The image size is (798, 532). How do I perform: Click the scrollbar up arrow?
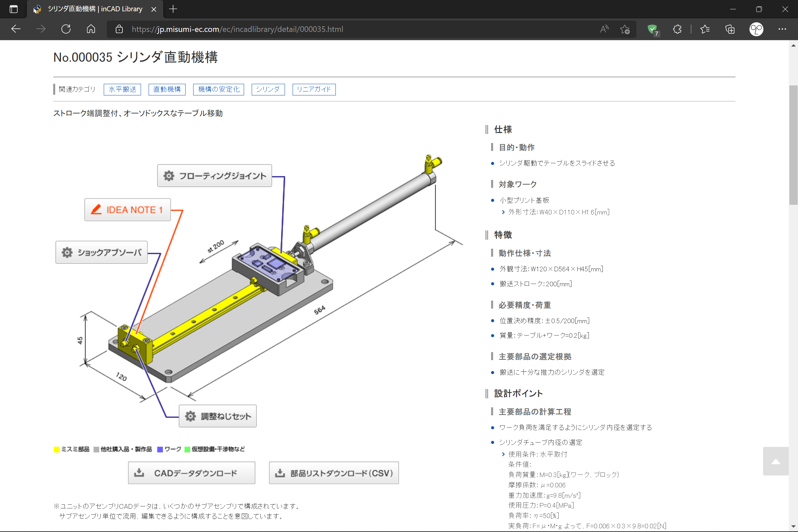(x=793, y=46)
